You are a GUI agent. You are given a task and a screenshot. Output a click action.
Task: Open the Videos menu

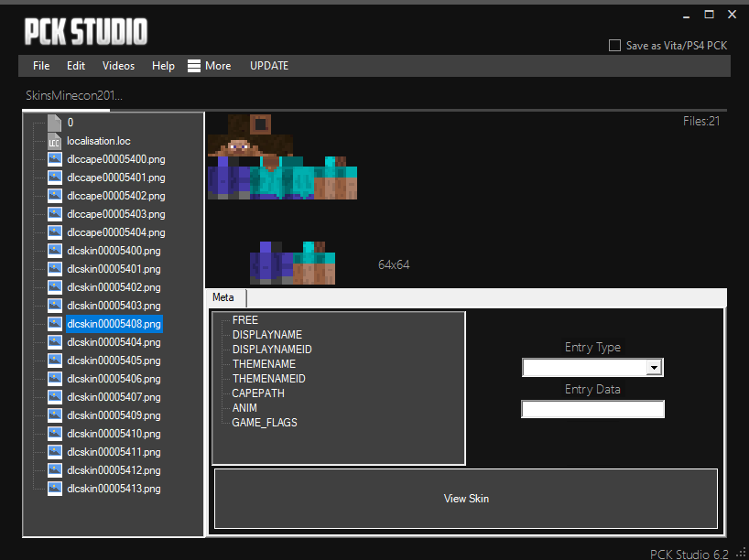click(x=118, y=66)
